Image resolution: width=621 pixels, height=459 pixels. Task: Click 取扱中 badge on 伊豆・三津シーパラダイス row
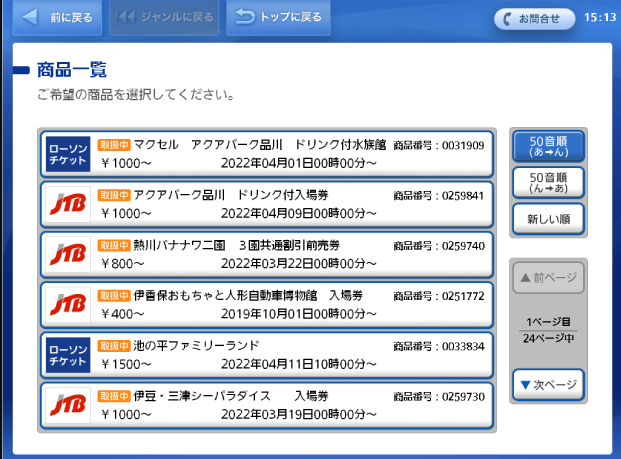tap(114, 396)
